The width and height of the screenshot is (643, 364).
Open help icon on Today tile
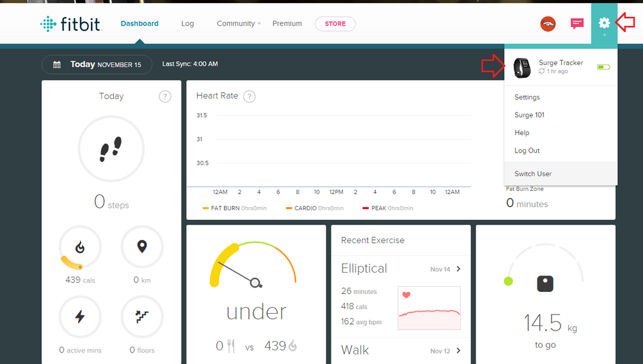tap(165, 96)
